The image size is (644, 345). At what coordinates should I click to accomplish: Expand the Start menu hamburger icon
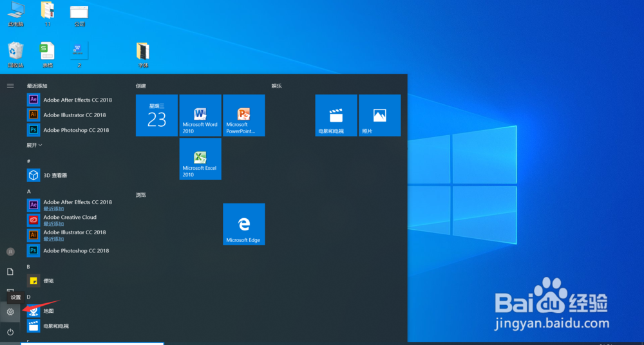[11, 86]
